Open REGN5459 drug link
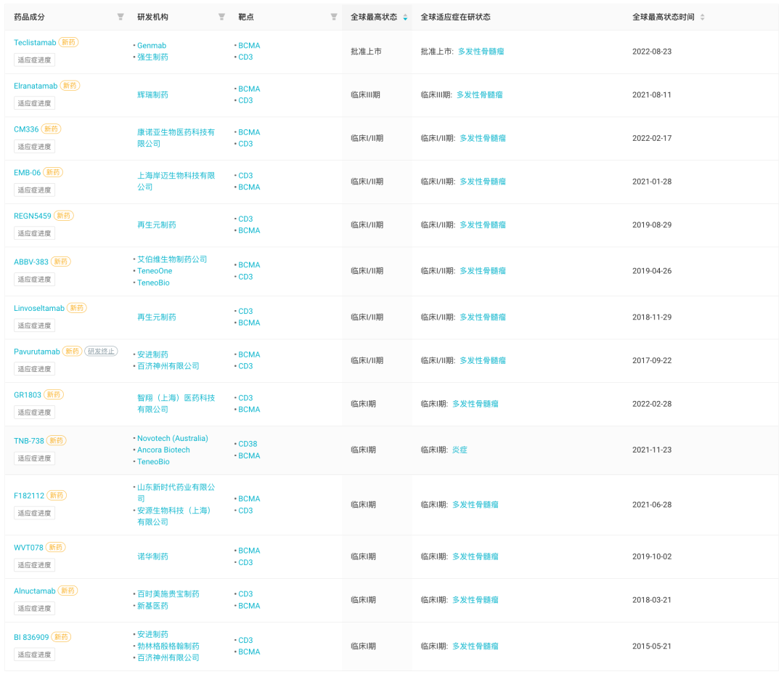The height and width of the screenshot is (677, 784). 33,216
